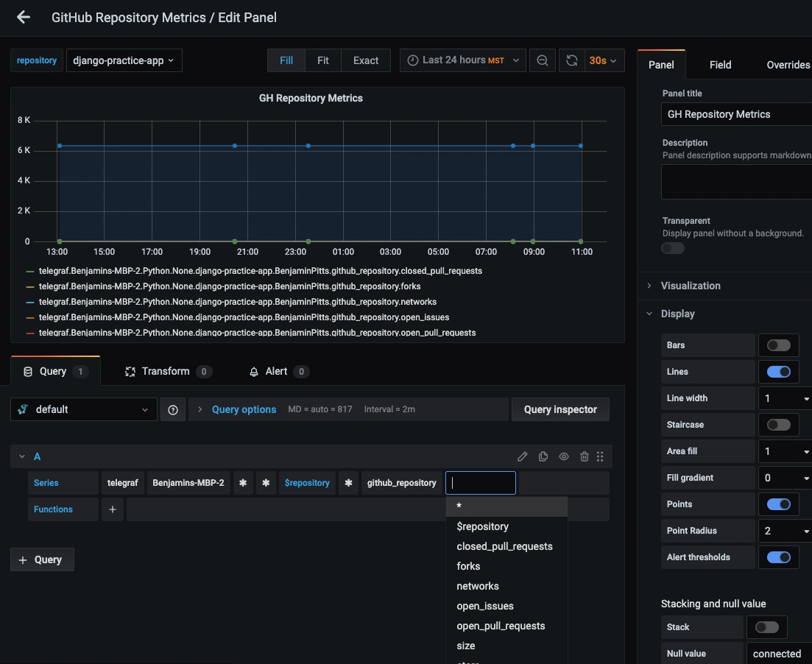Screen dimensions: 812x664
Task: Click the telegraf series segment
Action: pyautogui.click(x=123, y=483)
